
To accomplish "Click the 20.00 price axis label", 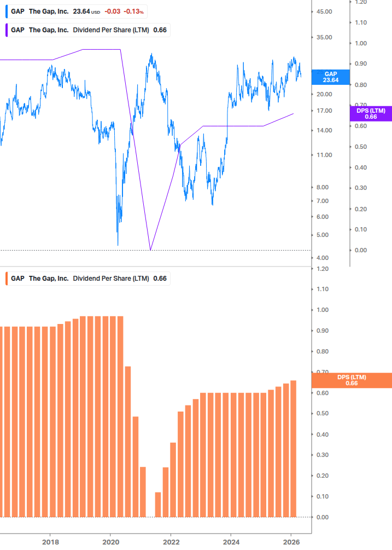I will 324,94.
